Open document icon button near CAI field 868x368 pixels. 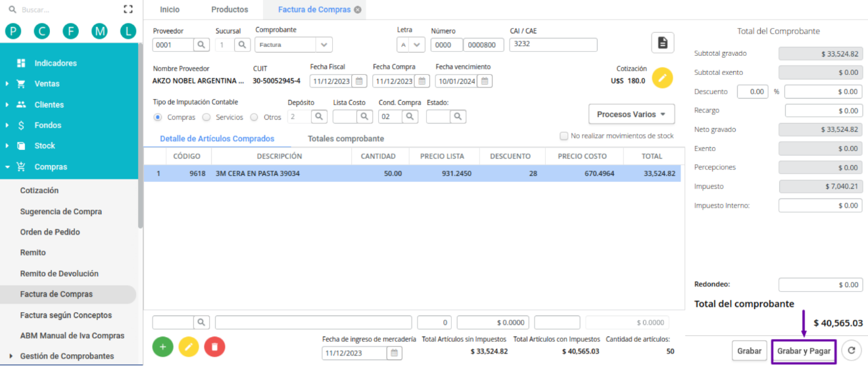point(663,43)
